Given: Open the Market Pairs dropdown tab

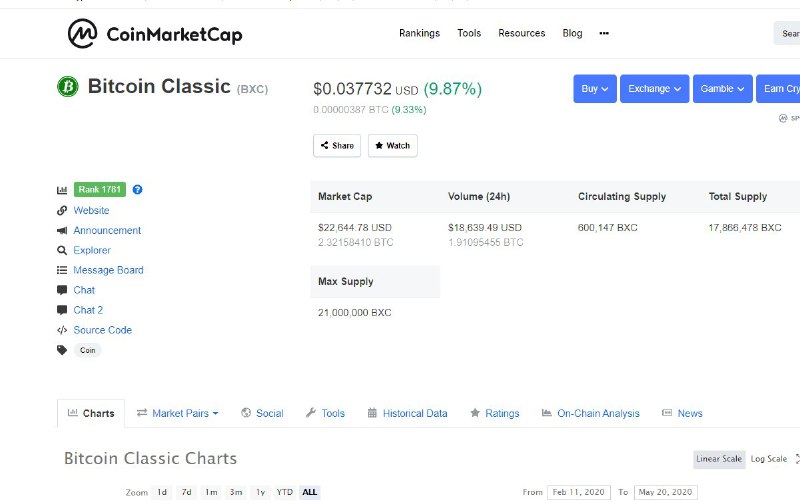Looking at the screenshot, I should coord(178,413).
